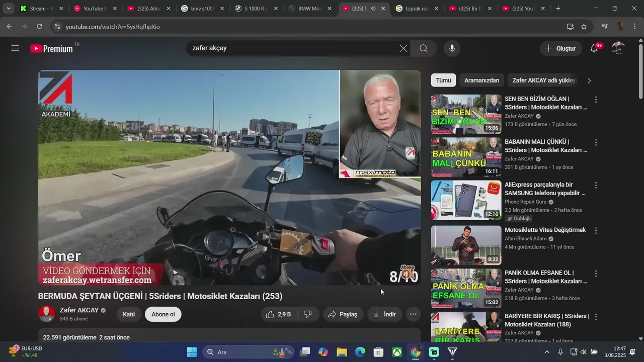Open Microsoft Edge from taskbar

360,352
